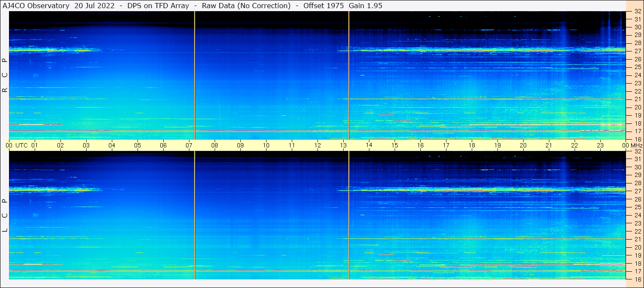
Task: Click the 18 hour mark on the time axis
Action: (472, 145)
